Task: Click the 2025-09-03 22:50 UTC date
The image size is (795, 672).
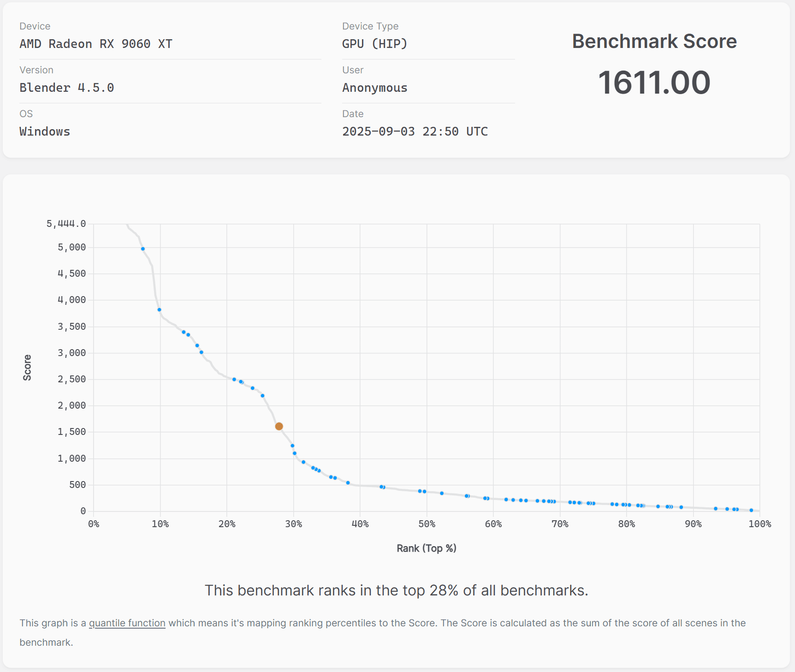Action: click(x=415, y=131)
